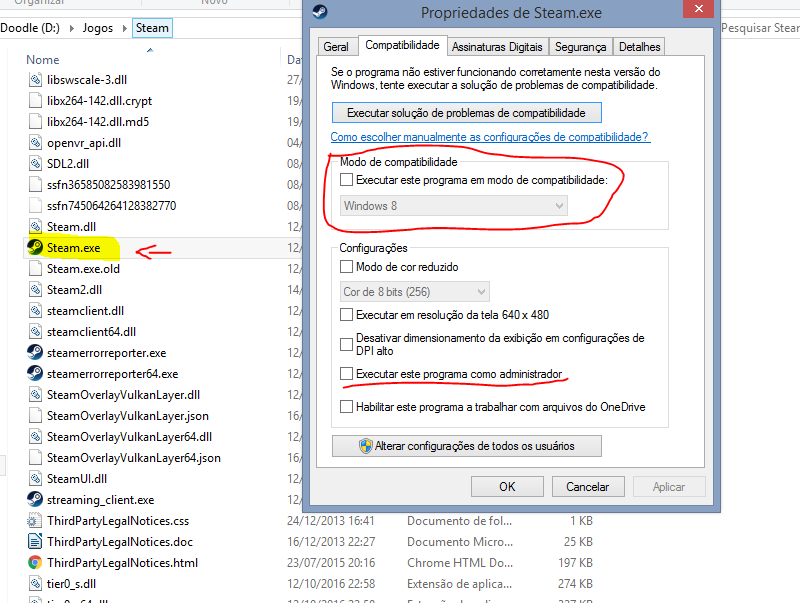Sort files by Nome column header
Viewport: 800px width, 603px height.
pos(43,60)
